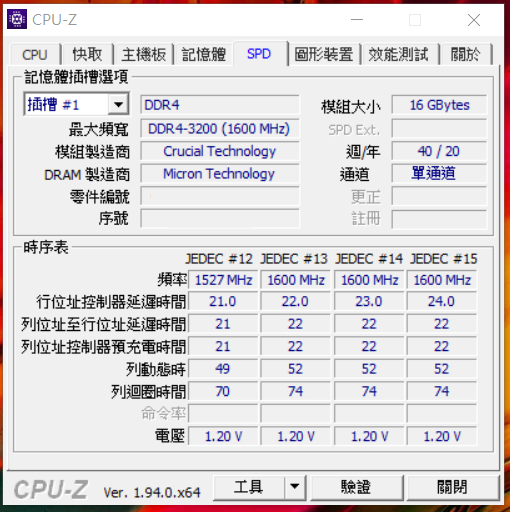Screen dimensions: 521x512
Task: Click the empty 序號 field
Action: click(220, 219)
